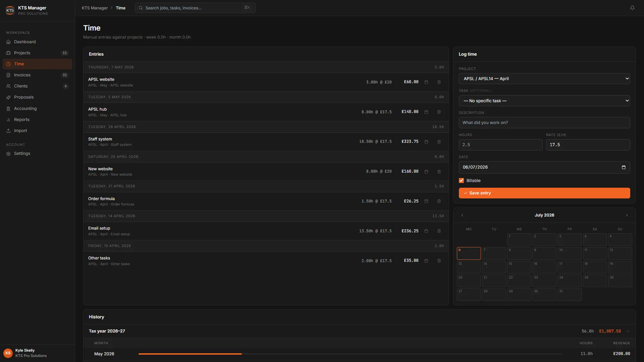Delete the New website entry
Screen dimensions: 644x362
pos(439,172)
